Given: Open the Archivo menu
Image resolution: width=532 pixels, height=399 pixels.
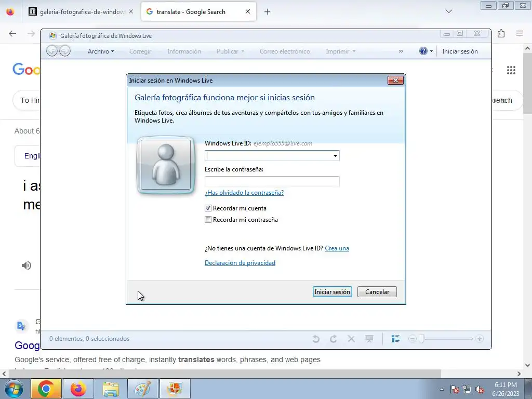Looking at the screenshot, I should click(x=101, y=51).
